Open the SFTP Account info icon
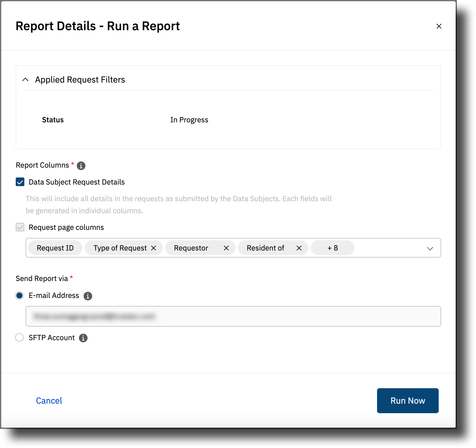 click(x=83, y=338)
